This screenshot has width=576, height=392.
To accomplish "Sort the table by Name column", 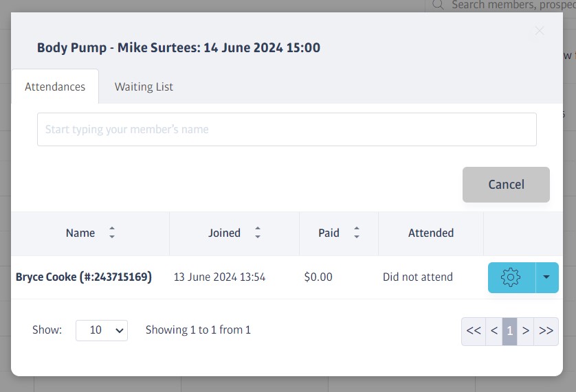I will click(111, 233).
